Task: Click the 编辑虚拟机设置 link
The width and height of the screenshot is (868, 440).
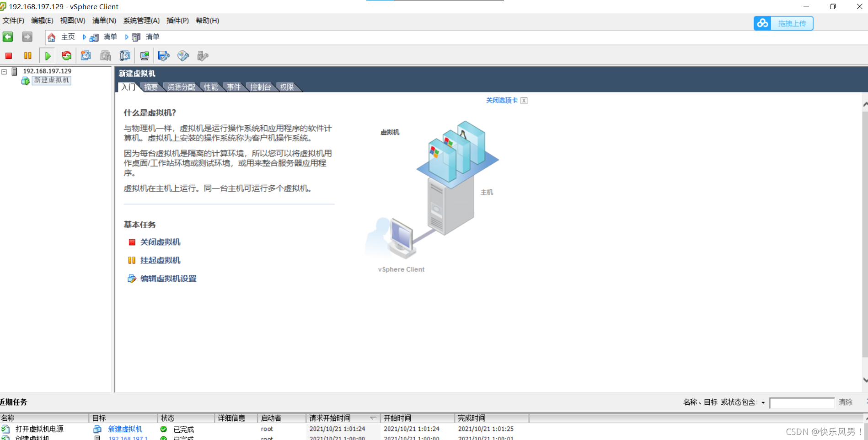Action: [168, 279]
